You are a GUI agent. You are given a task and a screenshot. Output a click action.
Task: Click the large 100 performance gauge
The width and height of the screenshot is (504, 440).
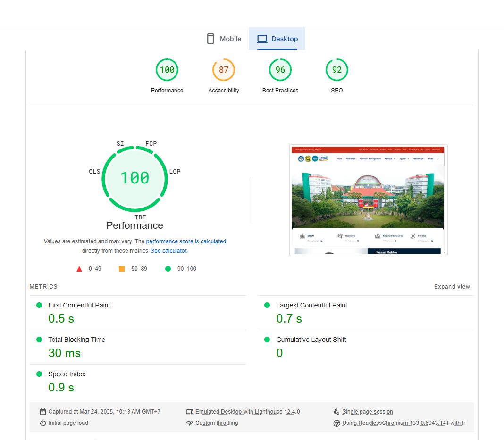click(135, 178)
